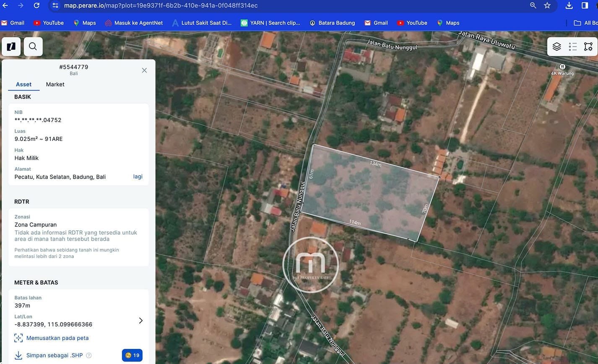Click Memusatkan pada peta link
The width and height of the screenshot is (598, 364).
57,338
